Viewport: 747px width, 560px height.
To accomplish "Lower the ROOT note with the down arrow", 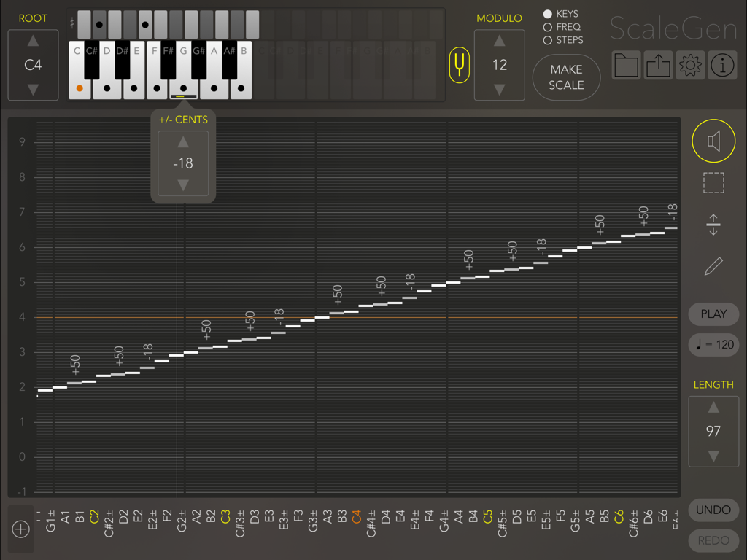I will (x=33, y=89).
